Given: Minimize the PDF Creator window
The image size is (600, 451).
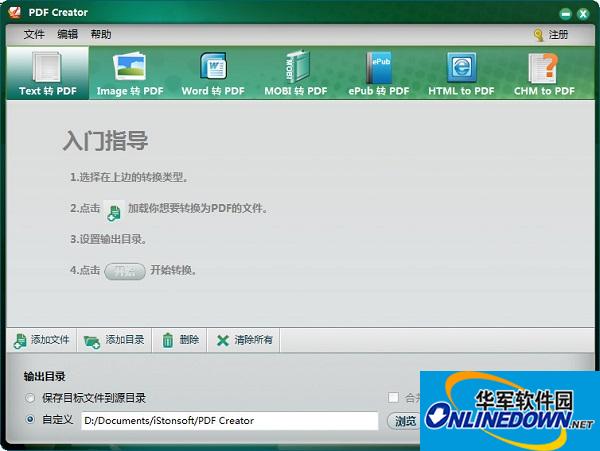Looking at the screenshot, I should point(565,14).
